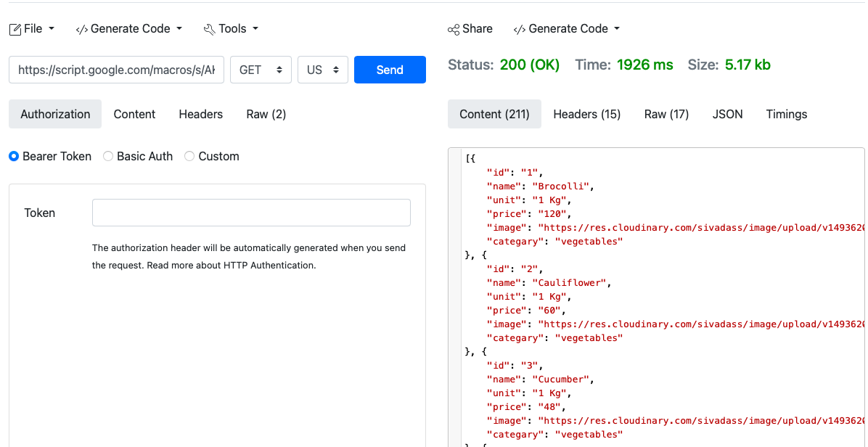Screen dimensions: 868x447
Task: Click the left Generate Code brackets icon
Action: (x=81, y=29)
